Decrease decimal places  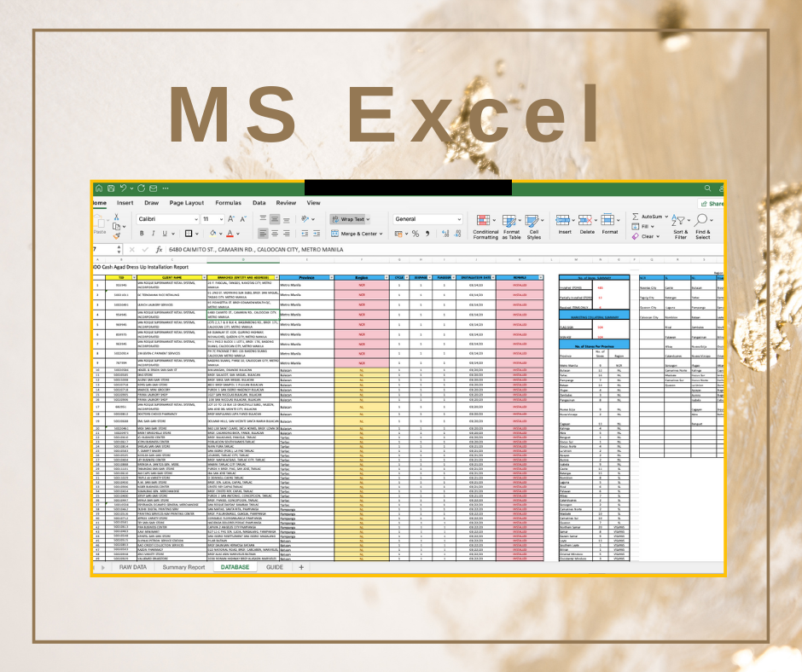click(x=456, y=234)
